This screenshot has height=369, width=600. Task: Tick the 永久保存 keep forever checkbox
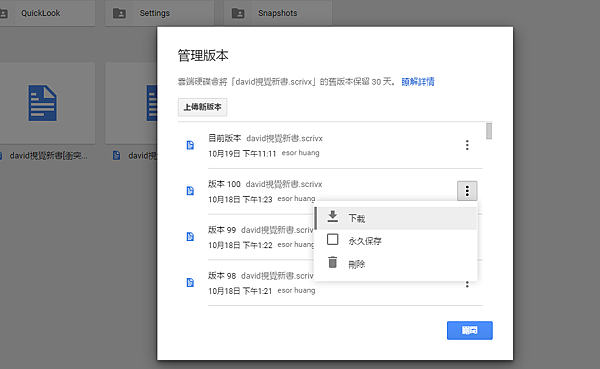point(333,240)
